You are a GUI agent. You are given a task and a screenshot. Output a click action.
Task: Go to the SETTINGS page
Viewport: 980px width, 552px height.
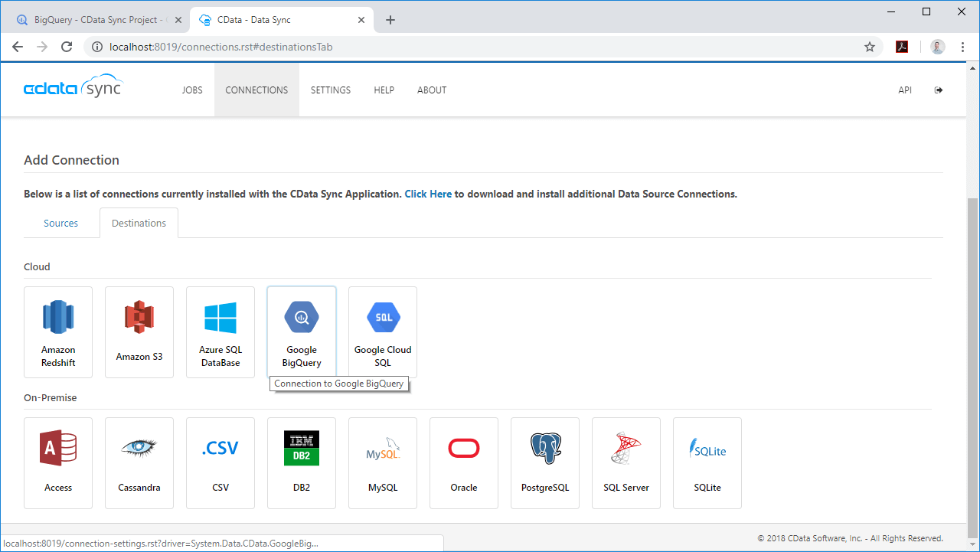330,90
